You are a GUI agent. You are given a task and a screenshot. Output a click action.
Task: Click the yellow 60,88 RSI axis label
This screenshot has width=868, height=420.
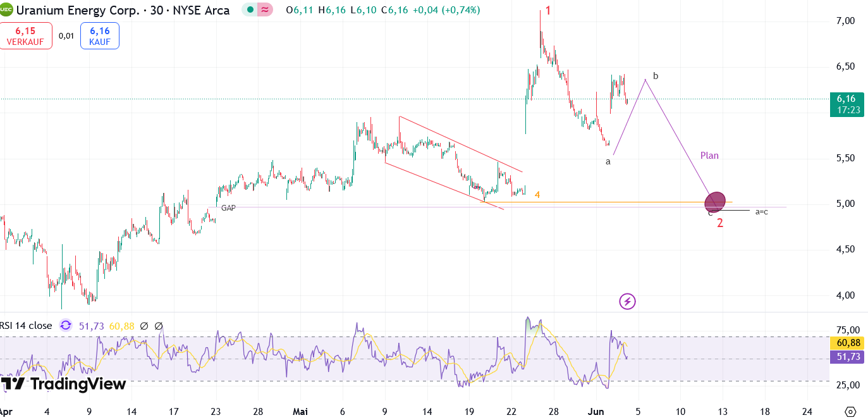click(848, 343)
